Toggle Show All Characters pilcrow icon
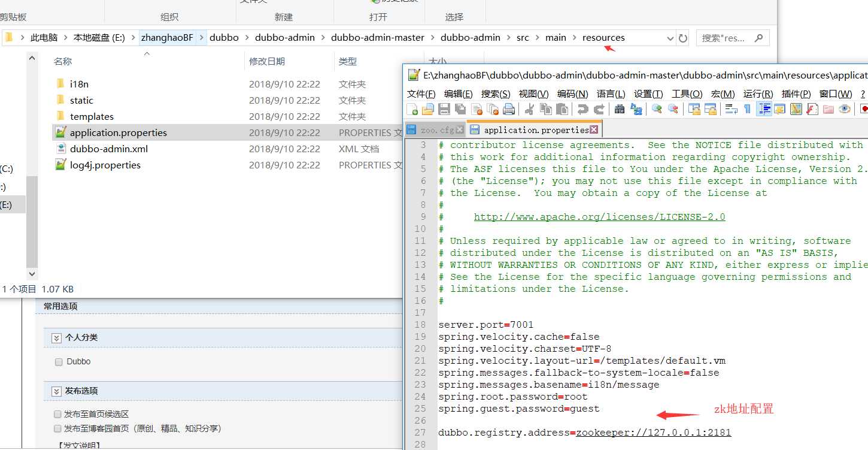This screenshot has height=450, width=868. coord(747,109)
